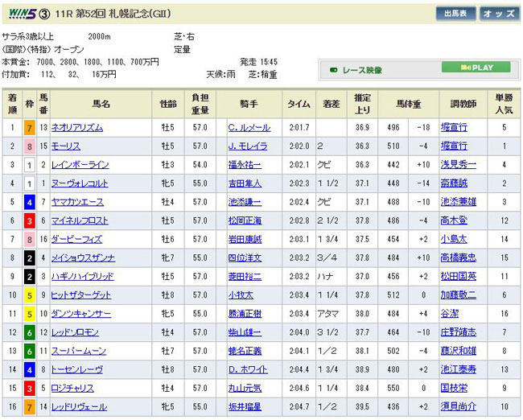
Task: Click green frame 6 badge for スーパームーン
Action: (x=28, y=351)
